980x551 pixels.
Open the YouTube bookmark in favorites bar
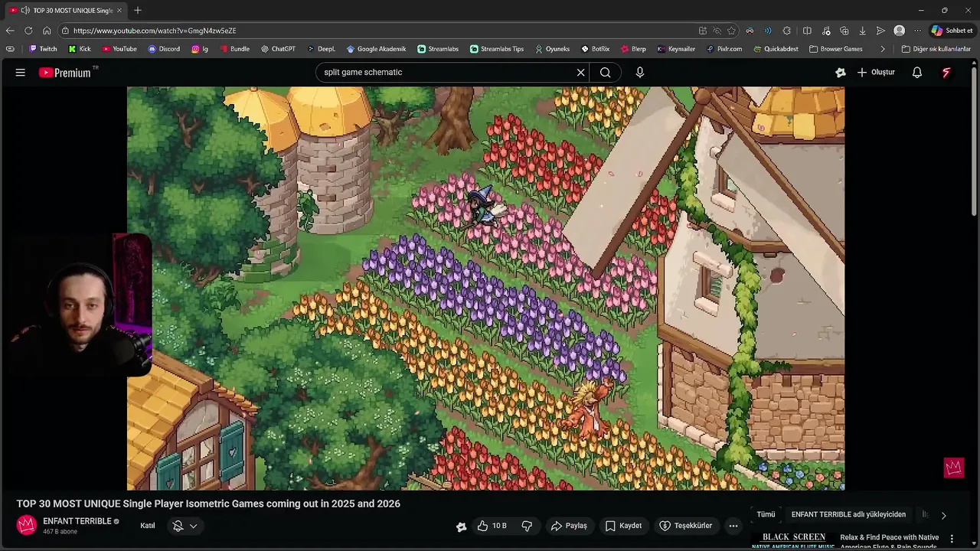(x=119, y=49)
